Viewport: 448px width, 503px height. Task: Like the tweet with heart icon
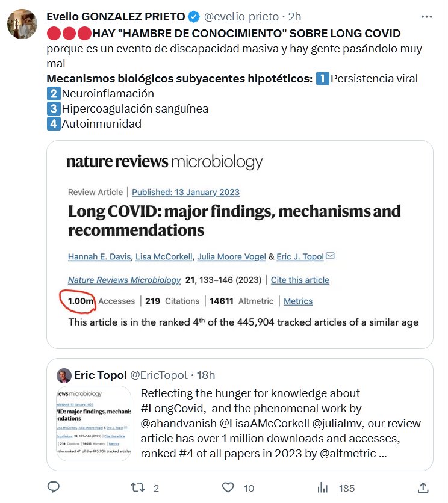click(x=228, y=487)
